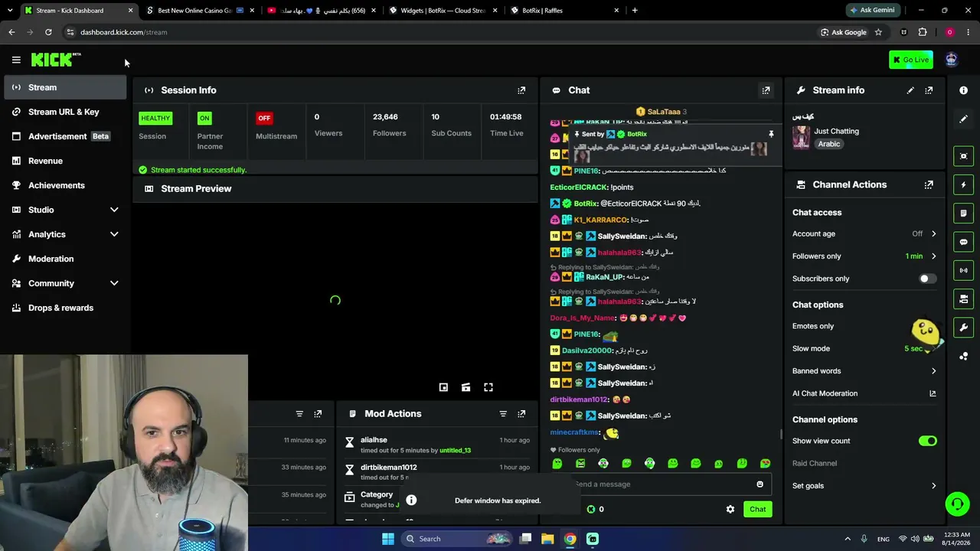Make Stream Preview fullscreen

tap(488, 387)
